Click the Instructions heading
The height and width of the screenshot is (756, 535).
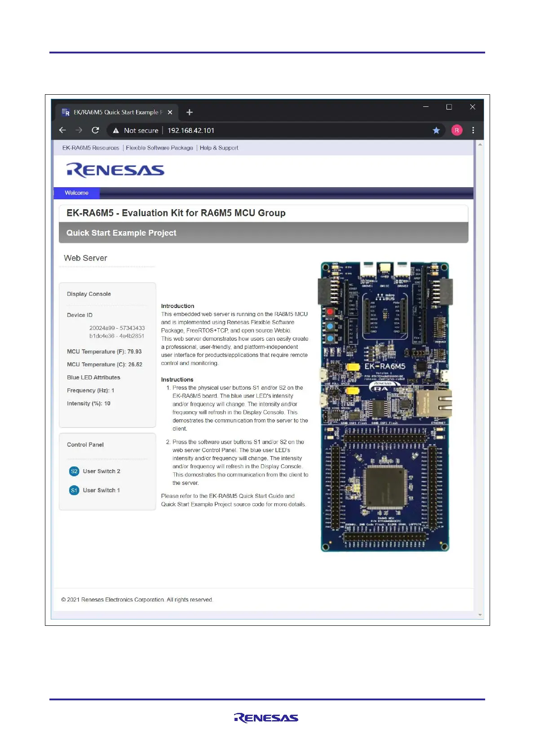(177, 380)
